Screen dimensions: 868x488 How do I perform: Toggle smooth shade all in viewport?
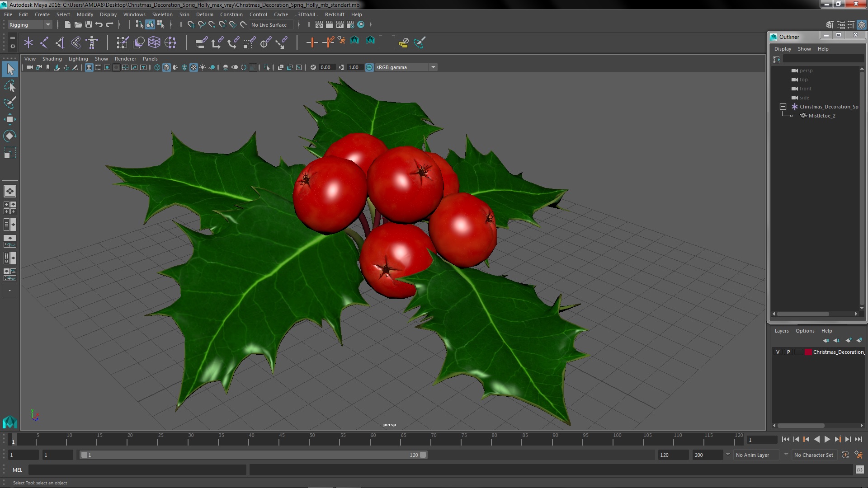coord(166,67)
